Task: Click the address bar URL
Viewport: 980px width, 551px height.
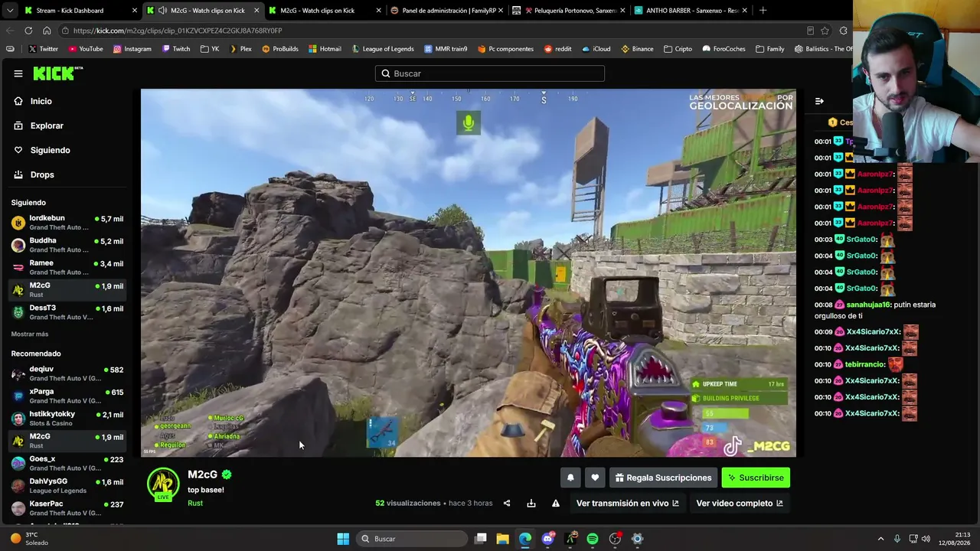Action: point(178,31)
